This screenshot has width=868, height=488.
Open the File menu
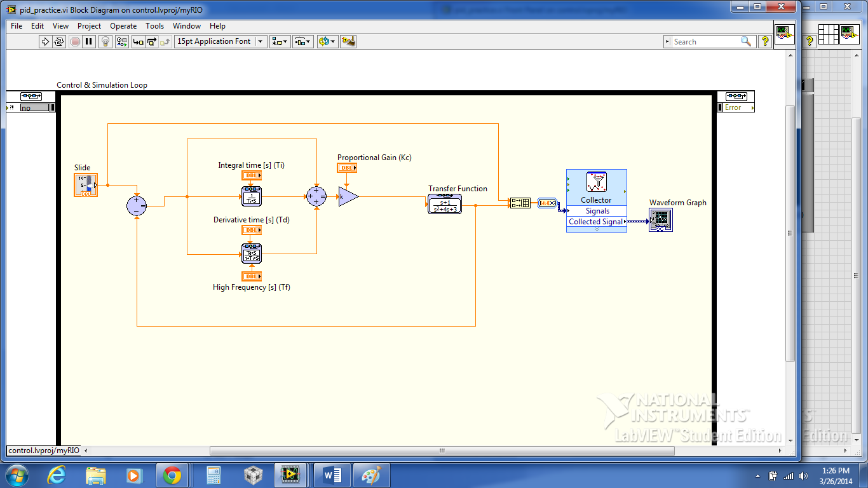[x=17, y=26]
